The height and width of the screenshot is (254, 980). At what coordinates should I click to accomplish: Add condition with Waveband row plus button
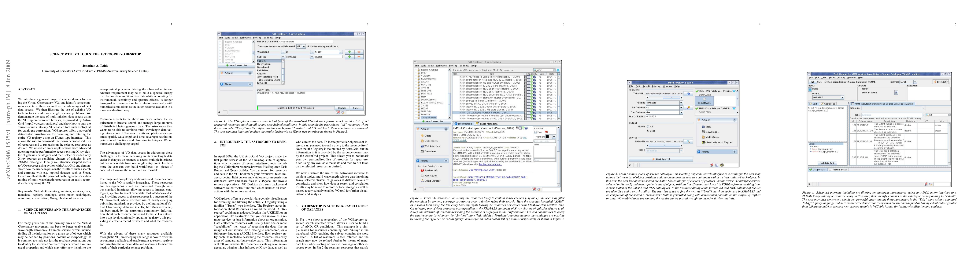tap(349, 52)
